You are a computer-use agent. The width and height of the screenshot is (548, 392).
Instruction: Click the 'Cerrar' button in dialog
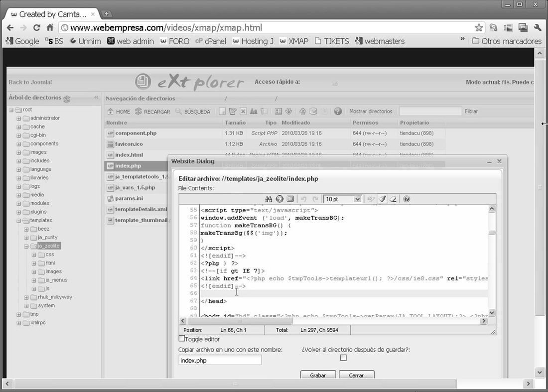[x=357, y=375]
